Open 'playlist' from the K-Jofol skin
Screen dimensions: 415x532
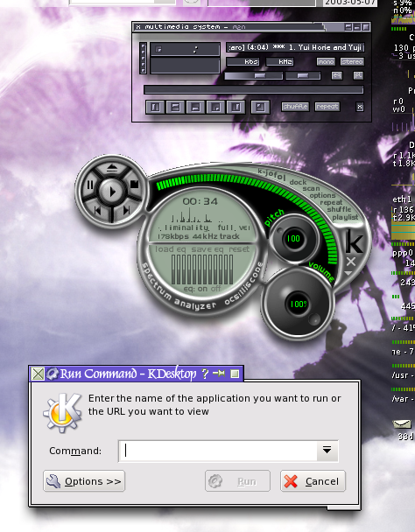point(345,217)
